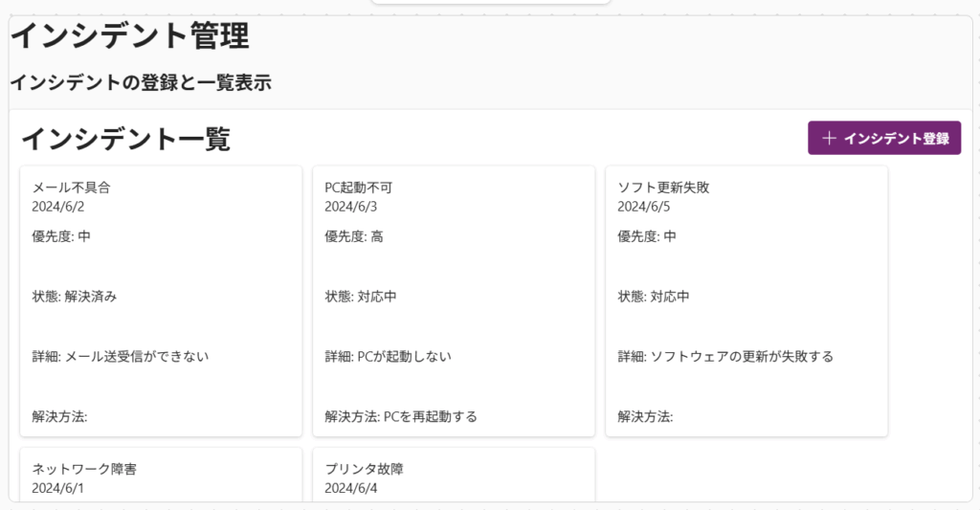Viewport: 980px width, 510px height.
Task: Click 解決方法: PCを再起動する text
Action: (x=401, y=416)
